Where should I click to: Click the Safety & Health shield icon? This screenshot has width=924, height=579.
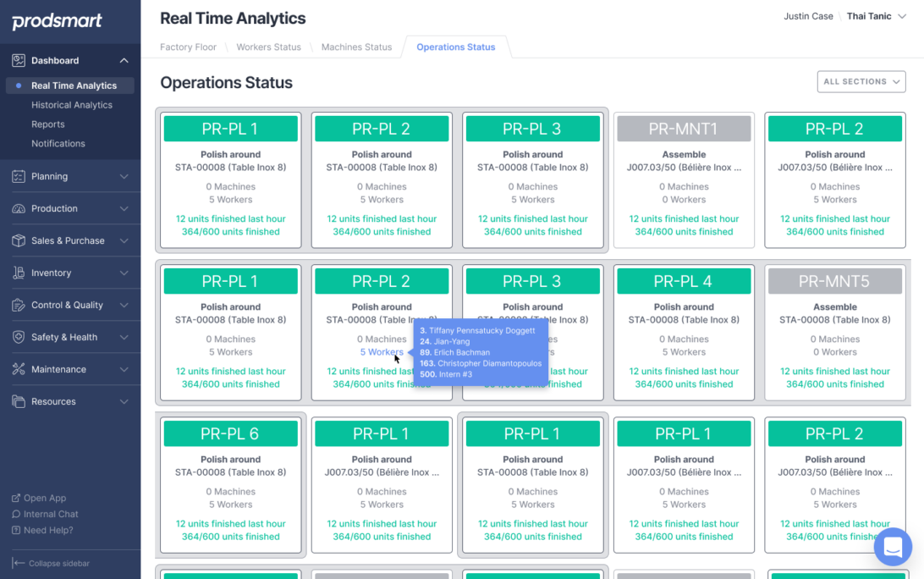[19, 337]
